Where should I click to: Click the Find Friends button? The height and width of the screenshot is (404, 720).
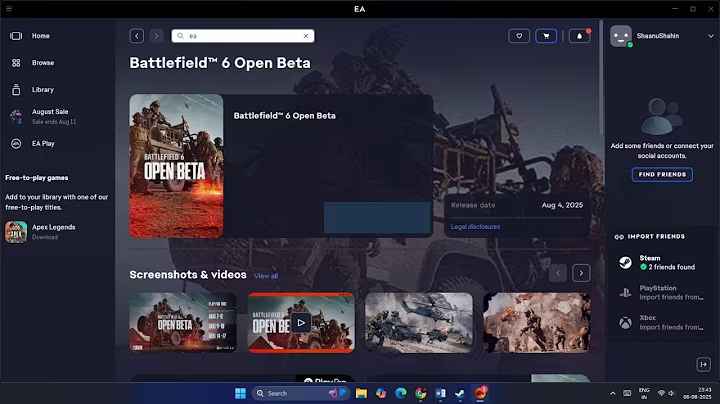pos(662,174)
